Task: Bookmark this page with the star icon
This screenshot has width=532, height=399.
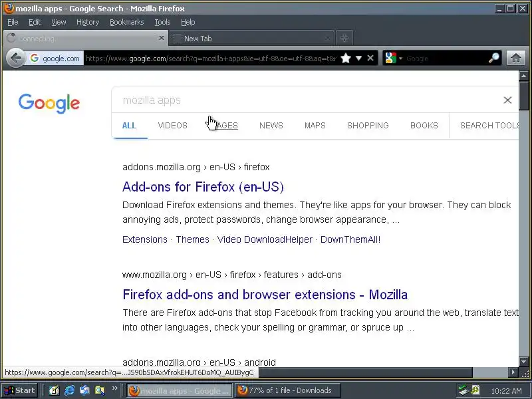Action: [x=346, y=59]
